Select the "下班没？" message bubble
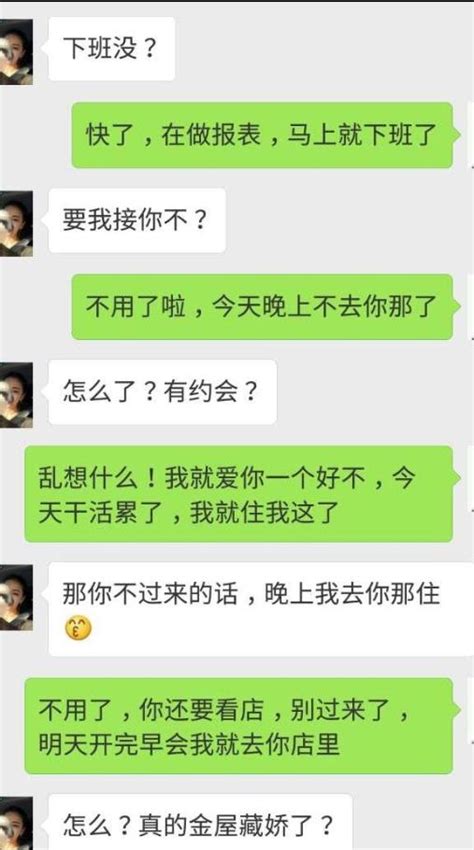 coord(112,49)
